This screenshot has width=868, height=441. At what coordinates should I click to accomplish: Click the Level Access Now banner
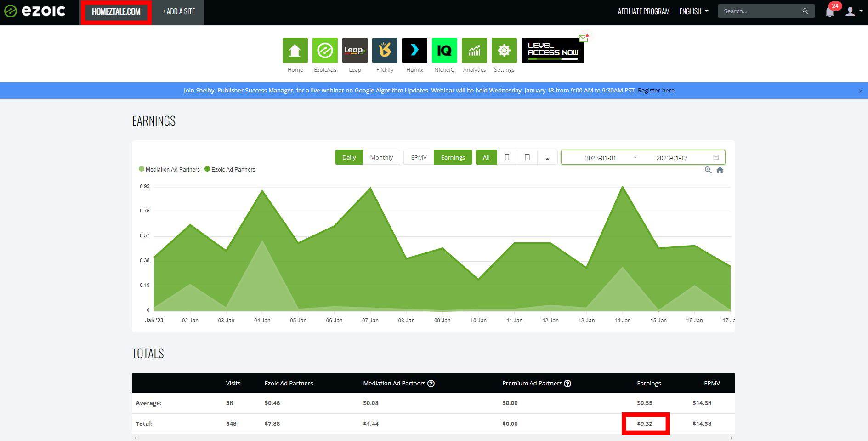(x=553, y=51)
